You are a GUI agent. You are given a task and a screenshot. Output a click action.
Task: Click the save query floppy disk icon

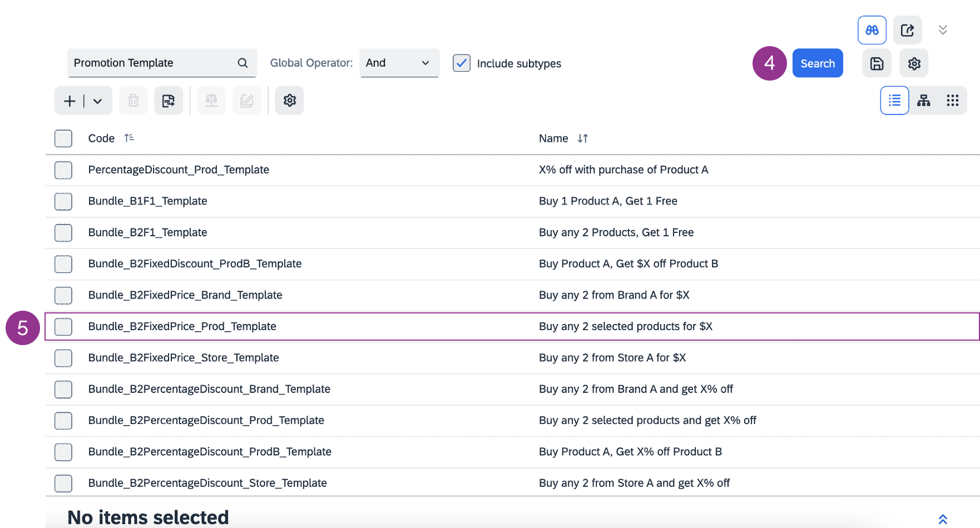[x=877, y=63]
